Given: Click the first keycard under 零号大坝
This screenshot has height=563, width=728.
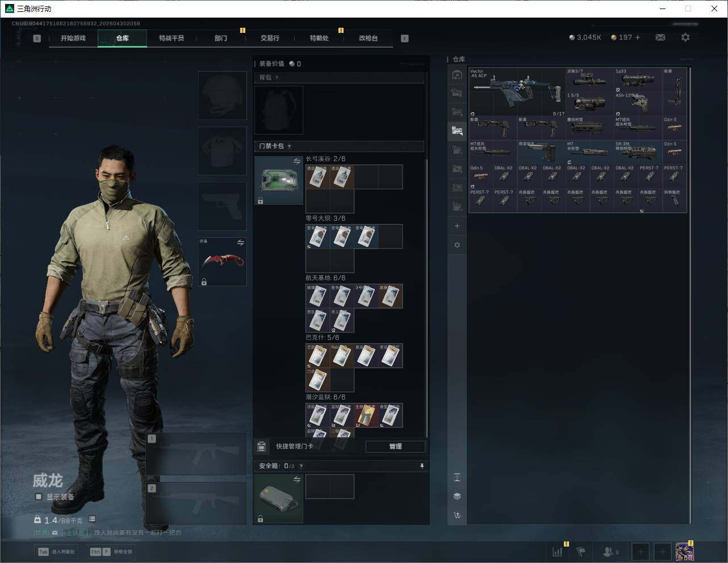Looking at the screenshot, I should [317, 237].
